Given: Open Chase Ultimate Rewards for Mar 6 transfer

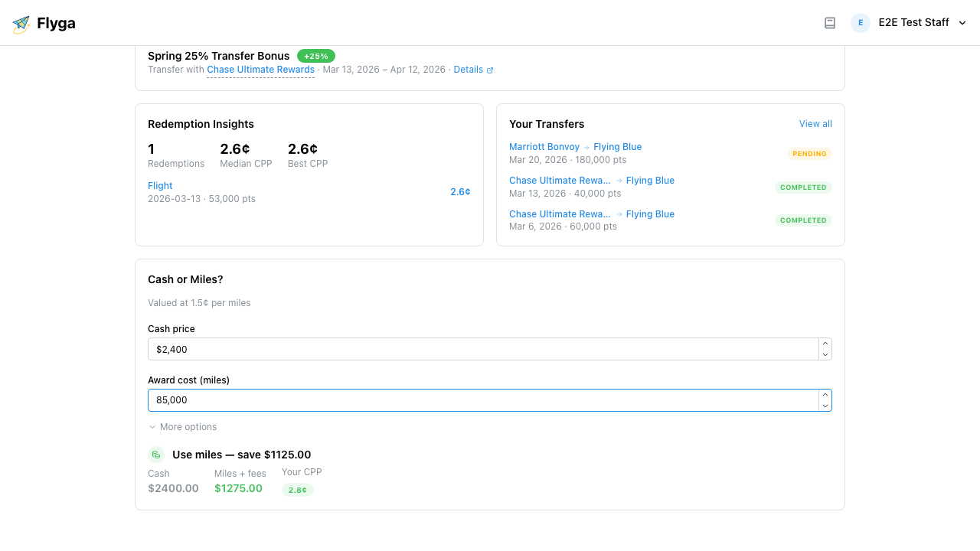Looking at the screenshot, I should point(560,214).
